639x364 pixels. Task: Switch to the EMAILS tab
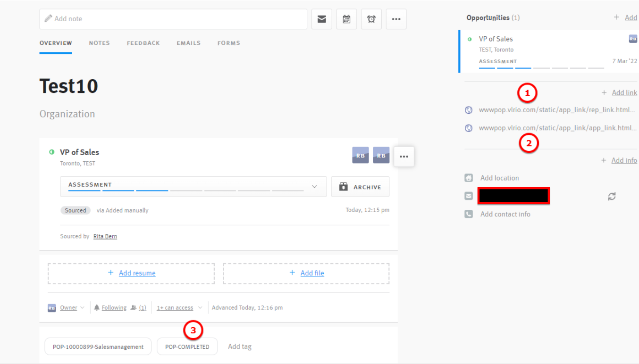pos(188,43)
